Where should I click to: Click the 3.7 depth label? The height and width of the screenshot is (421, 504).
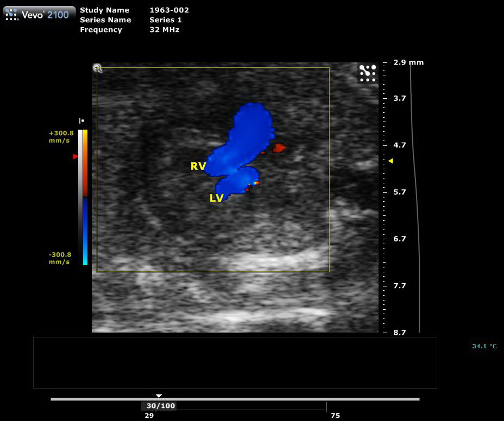(x=400, y=98)
